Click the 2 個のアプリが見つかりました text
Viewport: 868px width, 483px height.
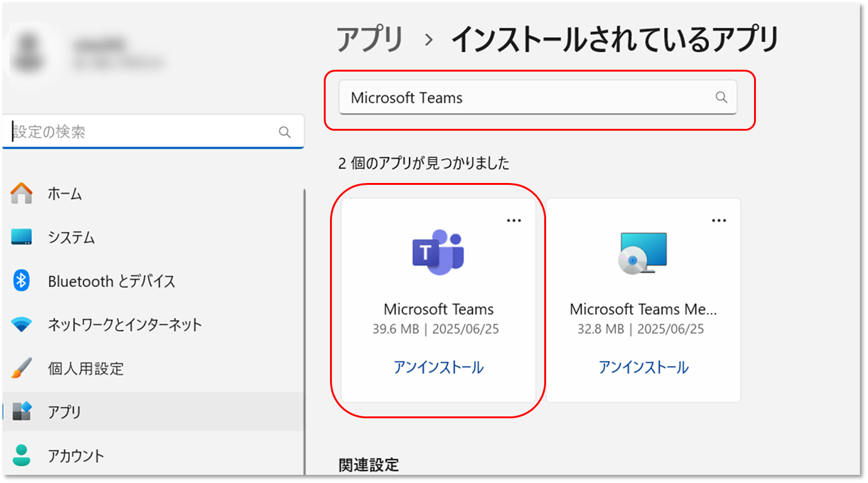click(x=423, y=164)
